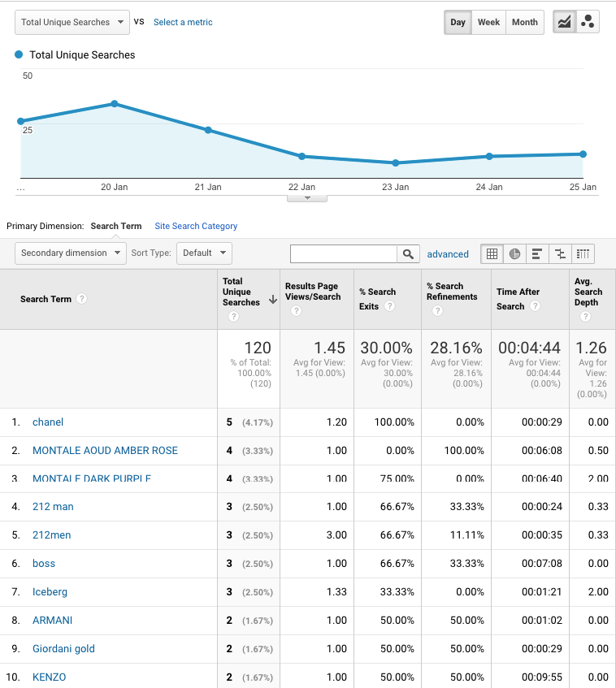Open the 212 man search term
616x688 pixels.
click(x=53, y=507)
